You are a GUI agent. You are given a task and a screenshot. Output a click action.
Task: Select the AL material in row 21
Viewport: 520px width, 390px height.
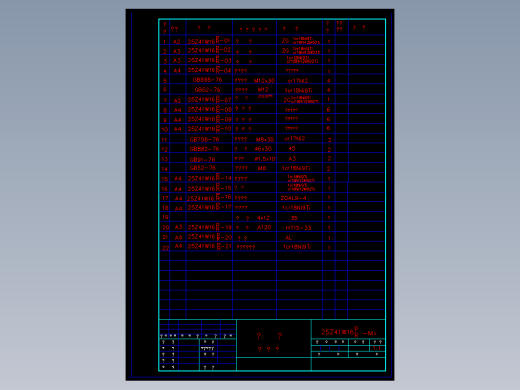tap(288, 238)
